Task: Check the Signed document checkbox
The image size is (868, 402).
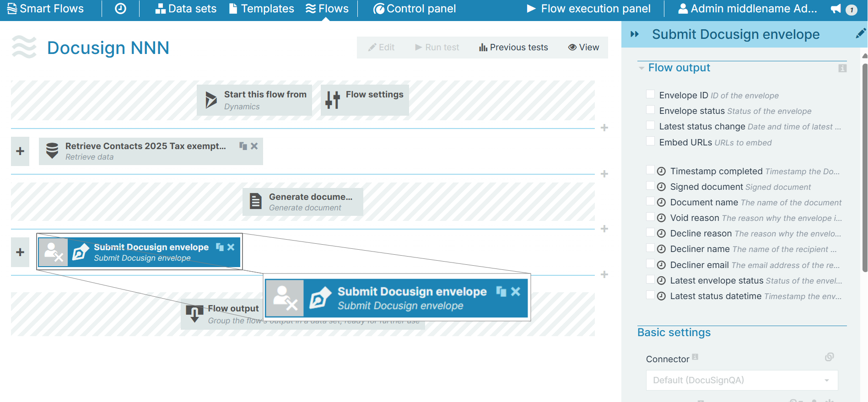Action: pyautogui.click(x=650, y=186)
